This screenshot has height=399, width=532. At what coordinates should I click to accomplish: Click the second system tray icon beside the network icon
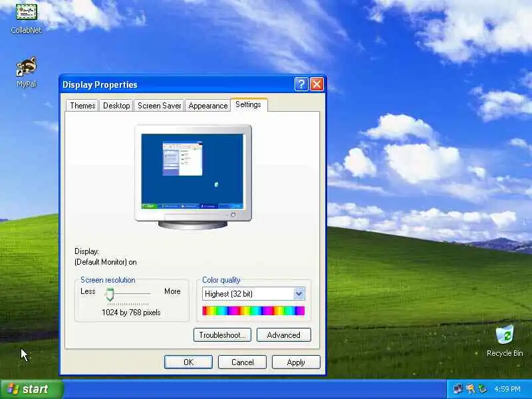tap(470, 389)
